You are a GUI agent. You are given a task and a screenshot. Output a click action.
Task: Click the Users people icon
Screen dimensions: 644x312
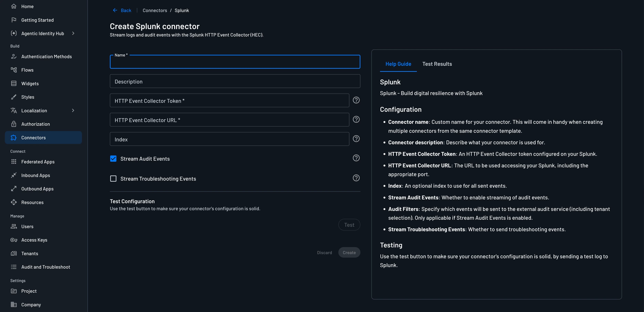point(14,226)
